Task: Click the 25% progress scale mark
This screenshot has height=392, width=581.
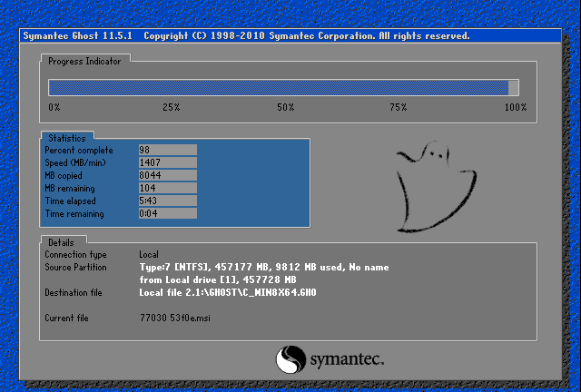Action: [172, 107]
